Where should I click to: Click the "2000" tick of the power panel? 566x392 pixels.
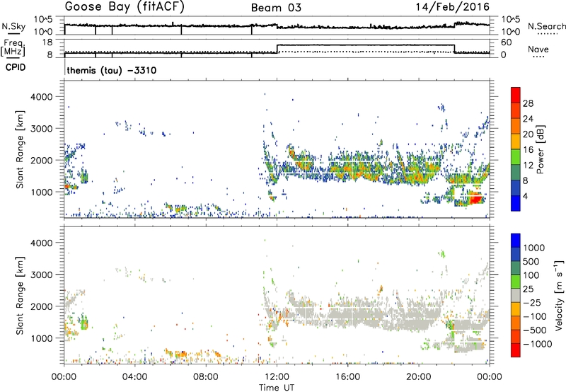click(x=42, y=160)
